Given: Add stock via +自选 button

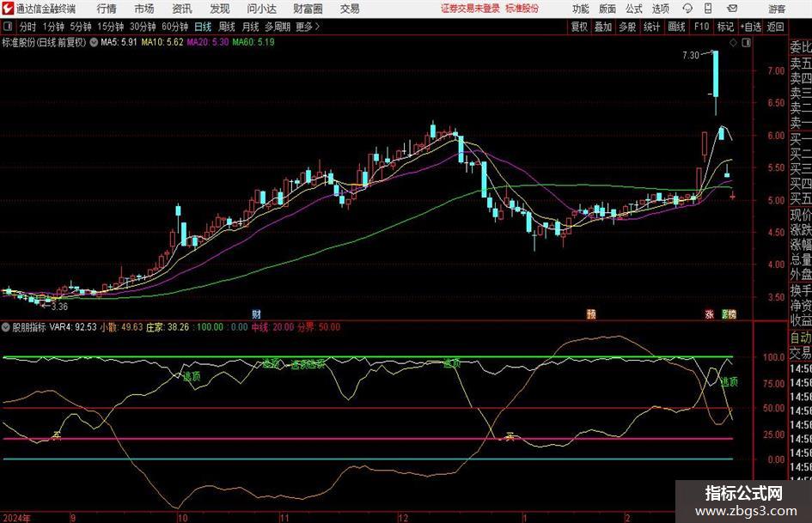Looking at the screenshot, I should point(751,27).
